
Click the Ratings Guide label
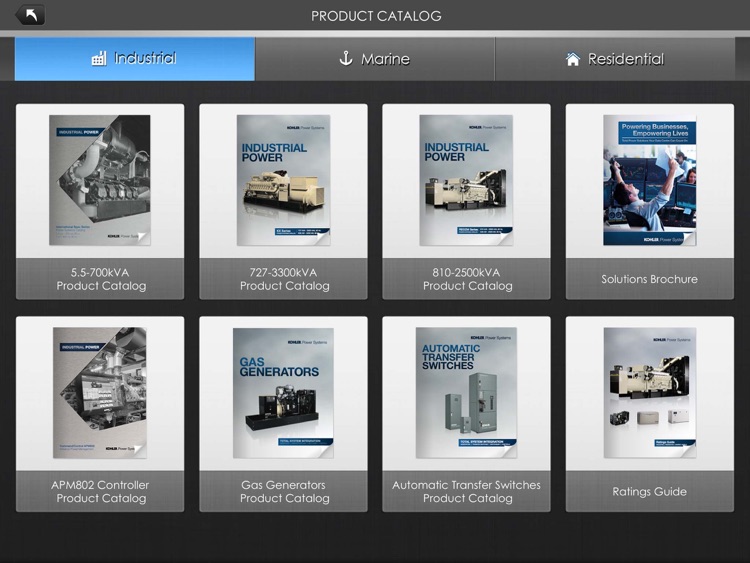point(650,491)
